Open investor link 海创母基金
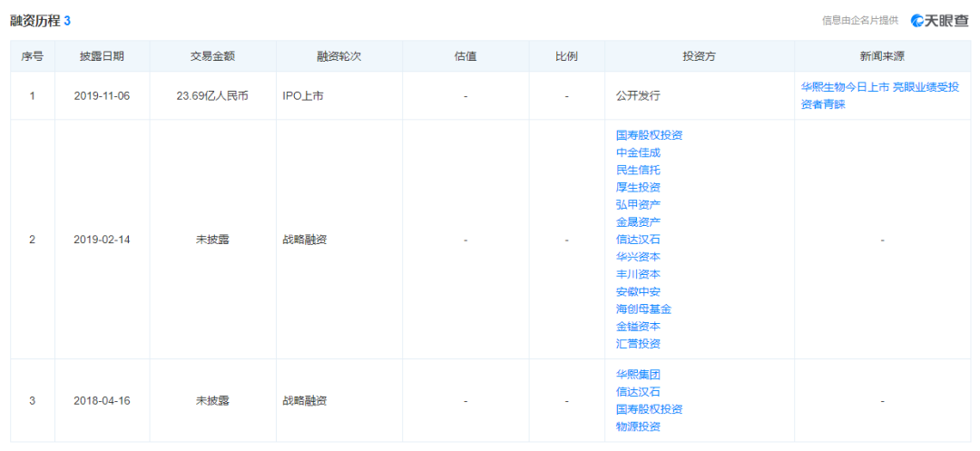The width and height of the screenshot is (980, 451). click(643, 309)
